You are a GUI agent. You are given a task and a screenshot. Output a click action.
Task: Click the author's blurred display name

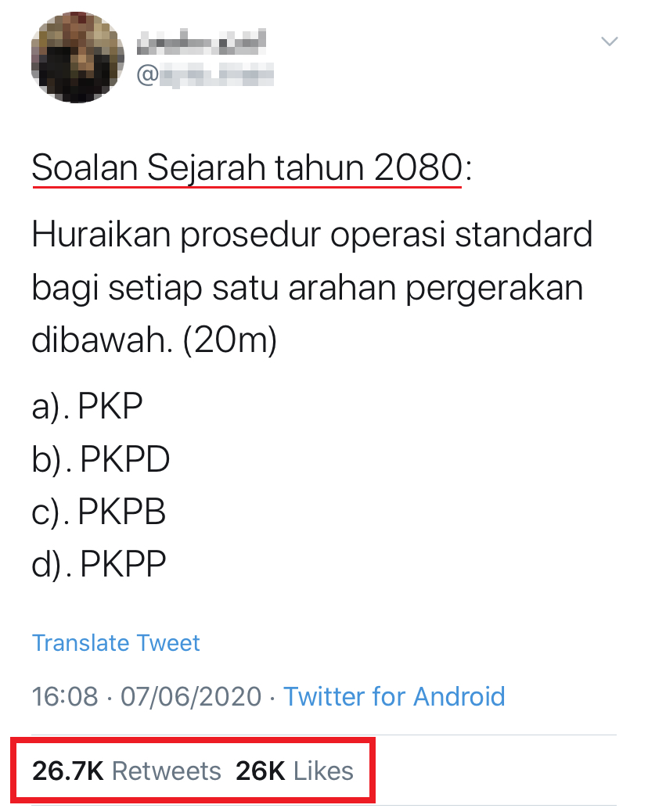click(x=200, y=39)
